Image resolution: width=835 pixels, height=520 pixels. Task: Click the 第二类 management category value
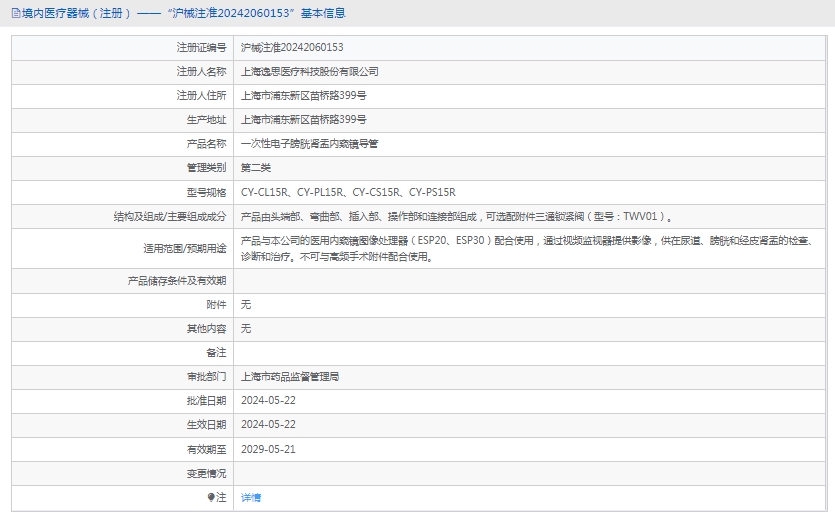coord(256,168)
